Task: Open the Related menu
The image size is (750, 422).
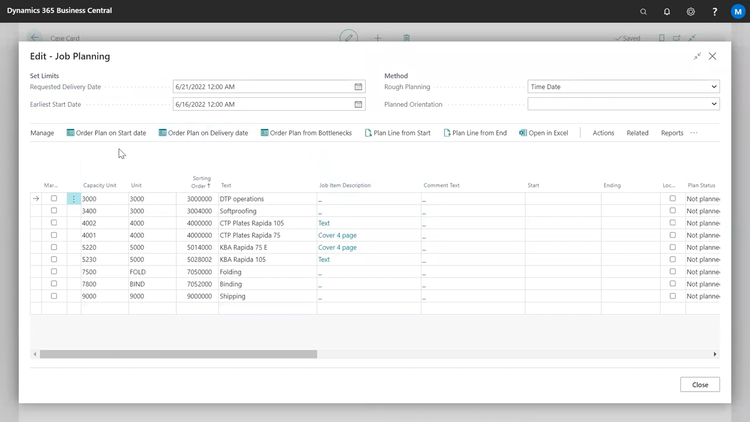Action: [x=638, y=133]
